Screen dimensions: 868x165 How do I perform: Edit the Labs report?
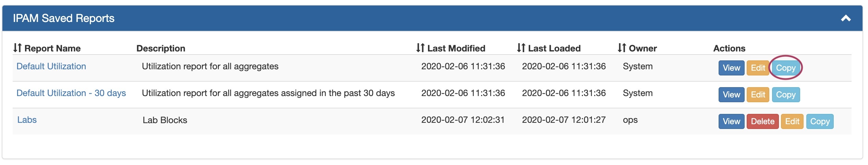click(792, 121)
